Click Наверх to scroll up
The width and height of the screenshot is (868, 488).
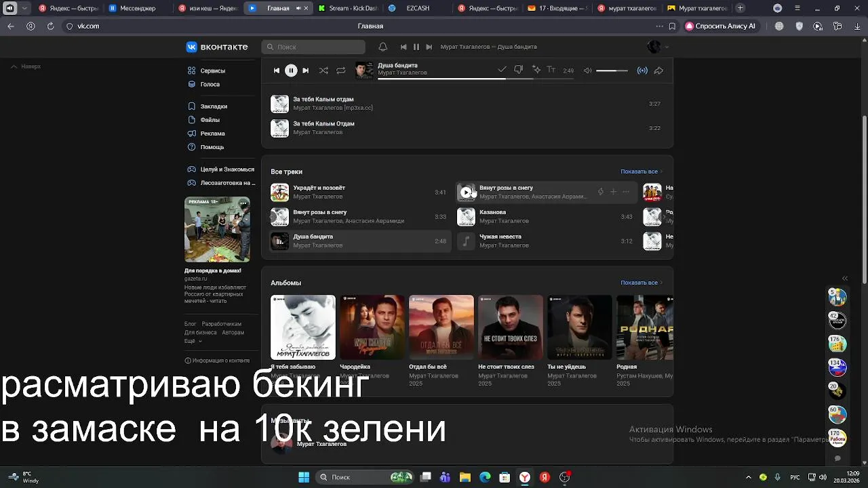click(26, 66)
